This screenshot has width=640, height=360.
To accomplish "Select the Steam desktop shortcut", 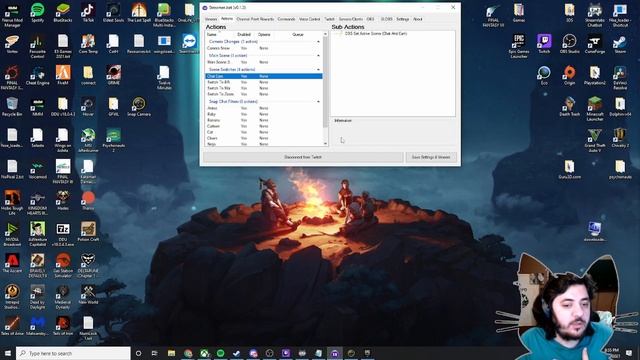I will pos(620,44).
